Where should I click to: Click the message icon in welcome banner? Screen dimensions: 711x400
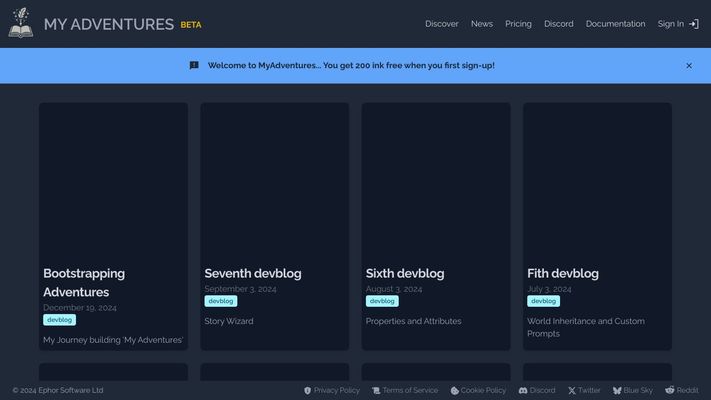(194, 66)
